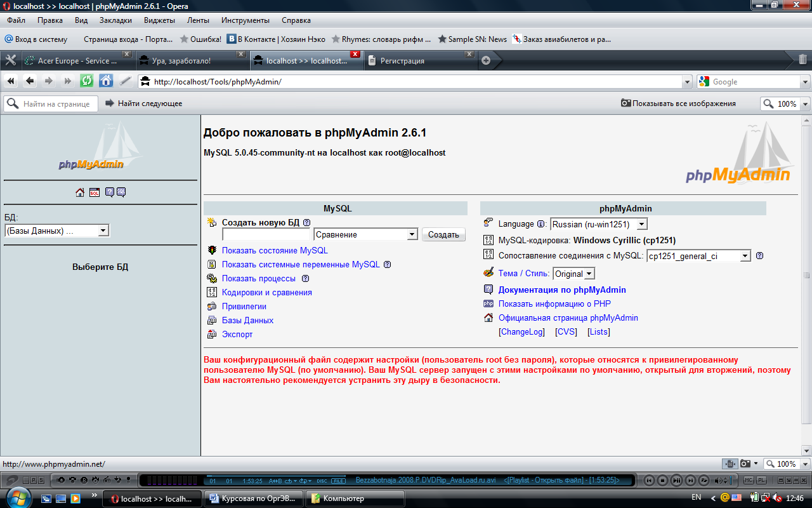Open help icon next to Показать процессы

tap(305, 279)
